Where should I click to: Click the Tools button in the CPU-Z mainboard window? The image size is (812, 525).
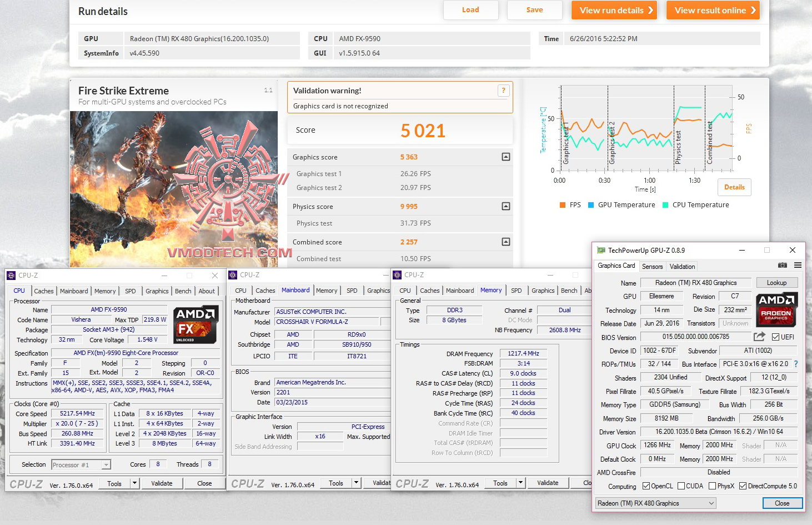pos(336,483)
